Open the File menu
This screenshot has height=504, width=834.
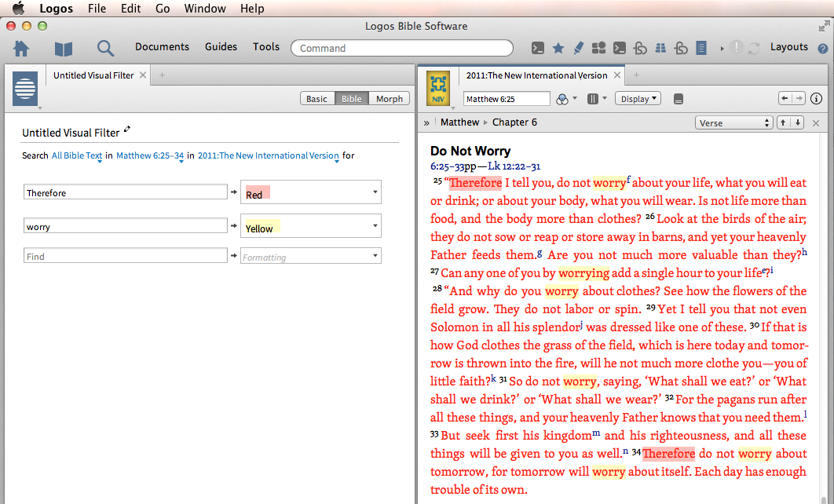97,9
